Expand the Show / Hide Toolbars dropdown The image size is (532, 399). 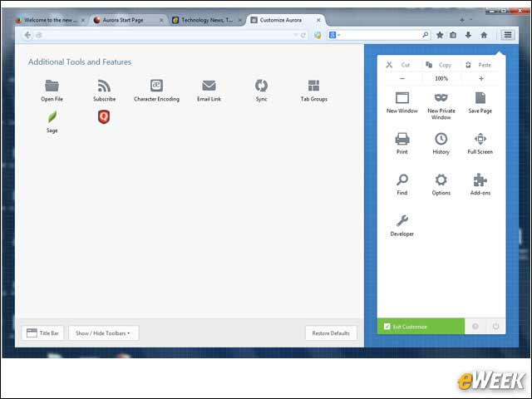tap(103, 332)
